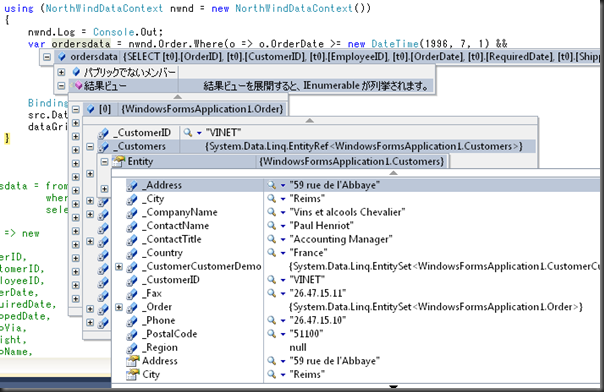Open visualizer magnifier for _Phone value
The image size is (604, 392).
[272, 320]
